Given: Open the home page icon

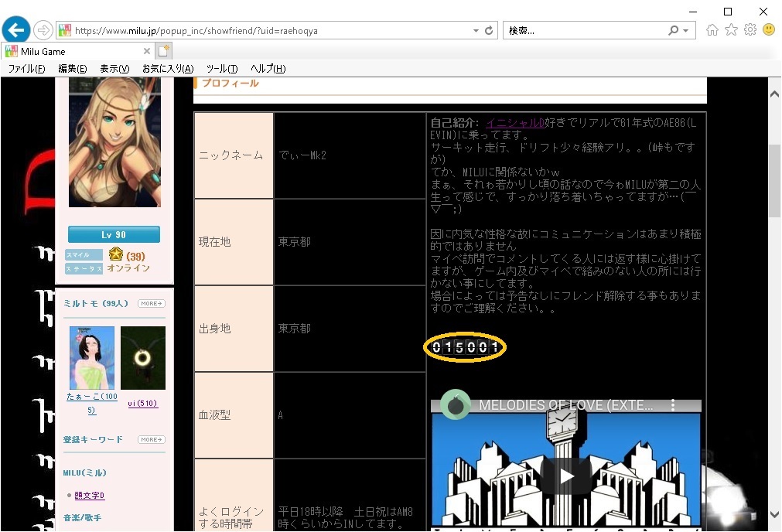Looking at the screenshot, I should pos(712,30).
